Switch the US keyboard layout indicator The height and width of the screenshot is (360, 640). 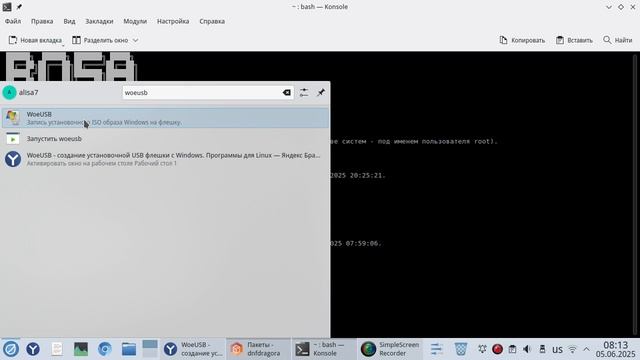557,350
